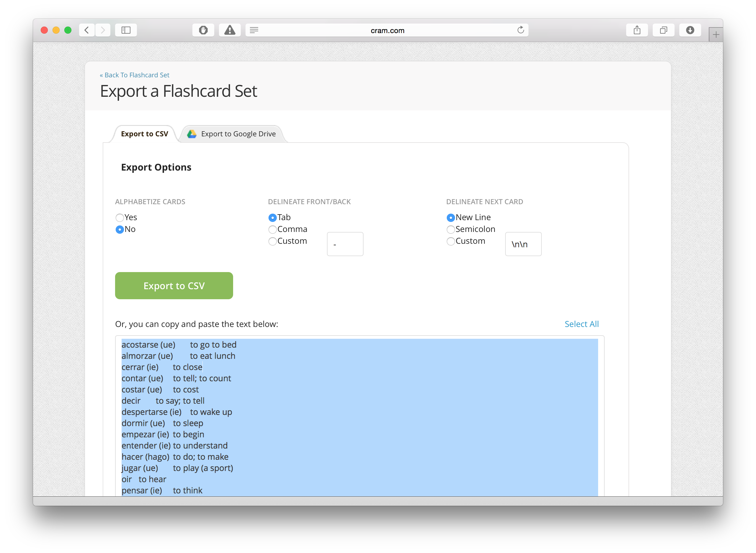Click the custom next-card delimiter field showing \n\n

tap(523, 244)
